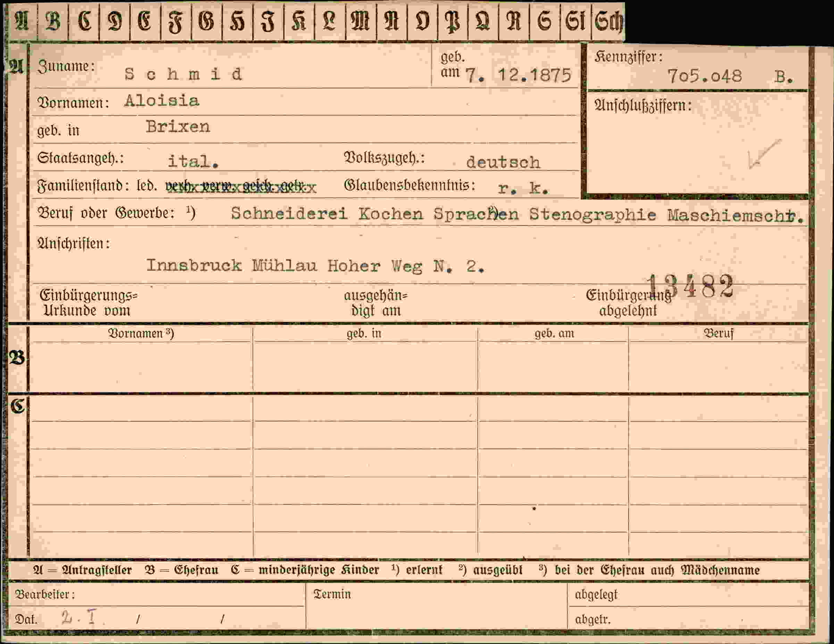Select the Fraktur letter tab K
Screen dimensions: 834x644
[299, 22]
